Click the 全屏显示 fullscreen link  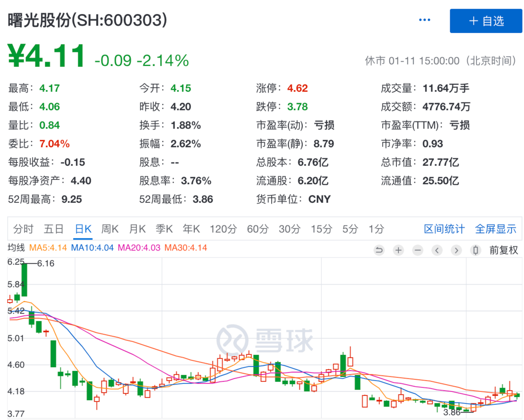(495, 229)
